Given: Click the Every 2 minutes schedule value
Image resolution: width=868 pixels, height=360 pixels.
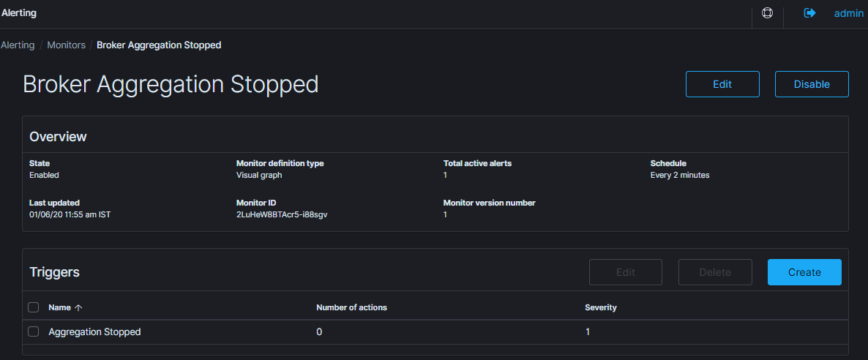Looking at the screenshot, I should 680,175.
